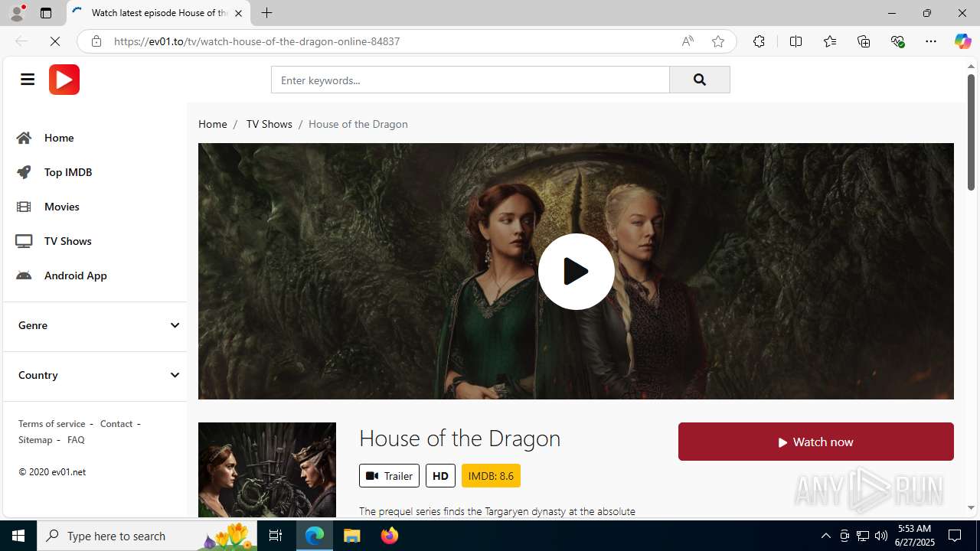
Task: Launch Firefox from taskbar
Action: (390, 536)
